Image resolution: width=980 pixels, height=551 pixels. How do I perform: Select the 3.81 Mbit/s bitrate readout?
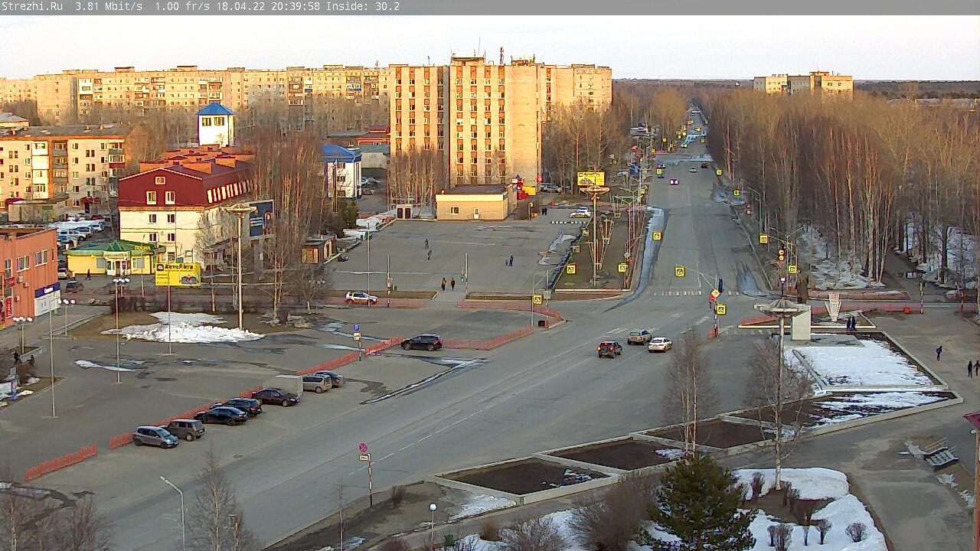(x=109, y=6)
